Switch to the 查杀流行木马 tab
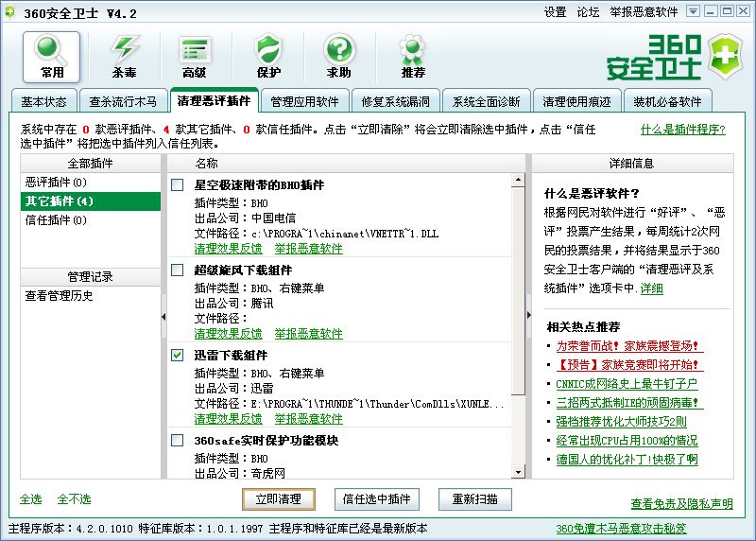This screenshot has height=541, width=756. (124, 101)
